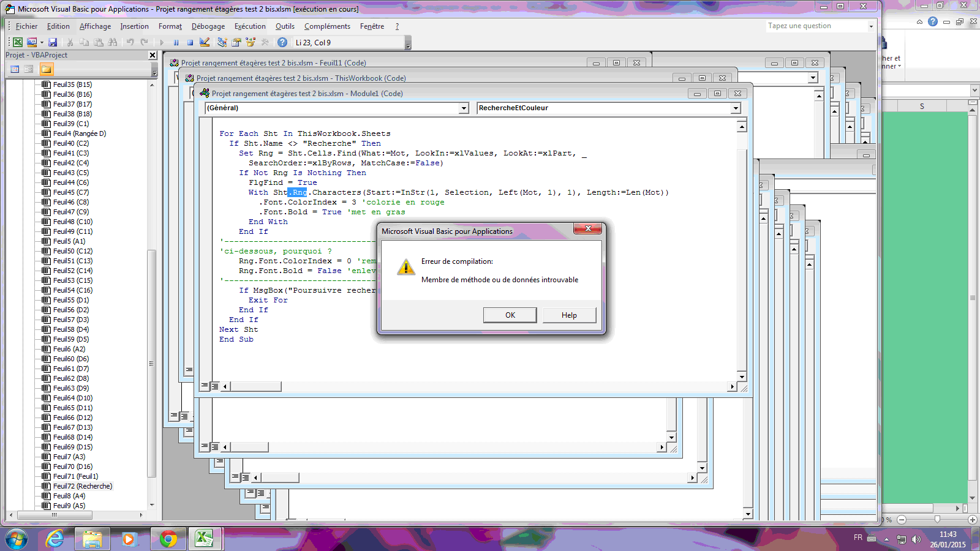Screen dimensions: 980x551
Task: Close the Projet - VBAProject panel
Action: [x=153, y=55]
